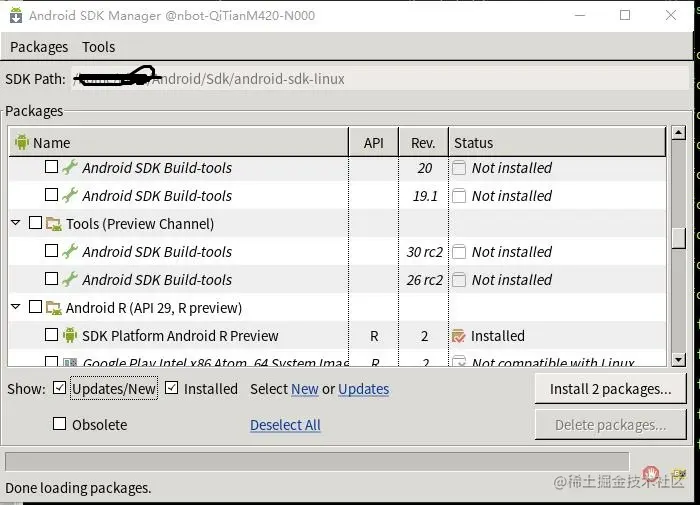
Task: Click 'Done loading packages.' status text
Action: click(x=78, y=488)
